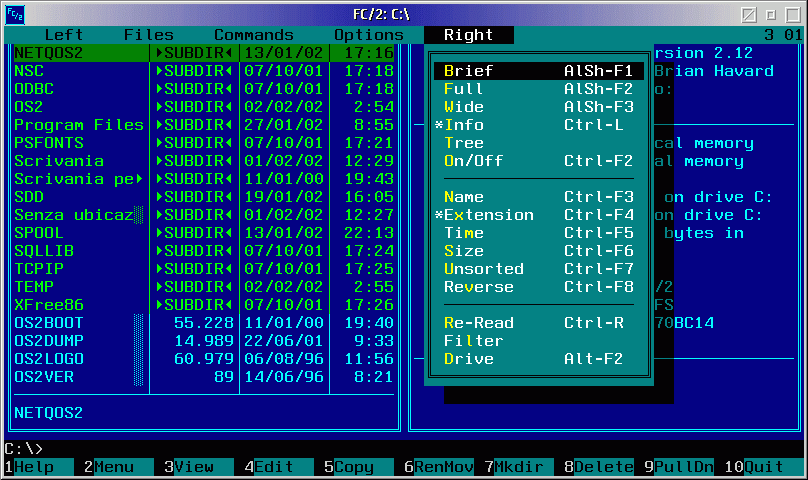Select the SQLLIB directory
Viewport: 808px width, 480px height.
(x=44, y=251)
